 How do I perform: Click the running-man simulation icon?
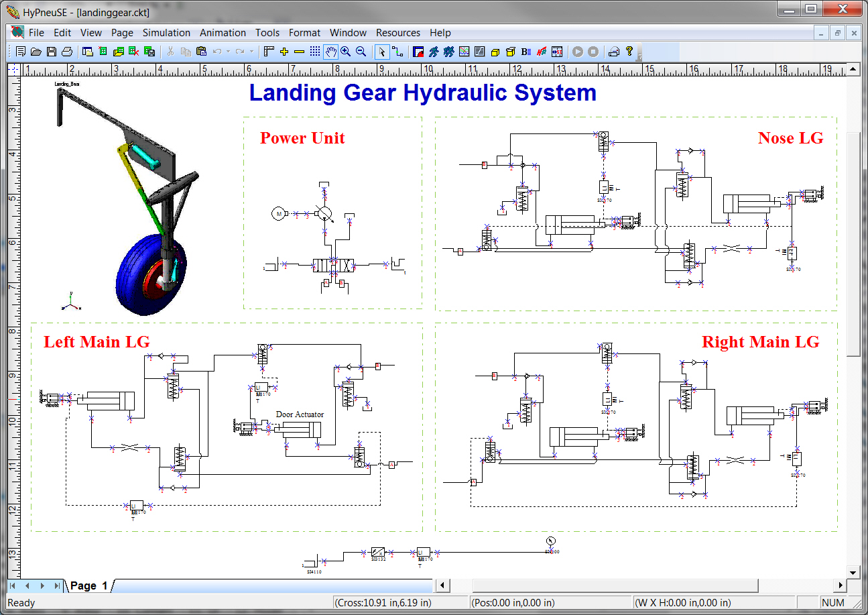point(433,52)
